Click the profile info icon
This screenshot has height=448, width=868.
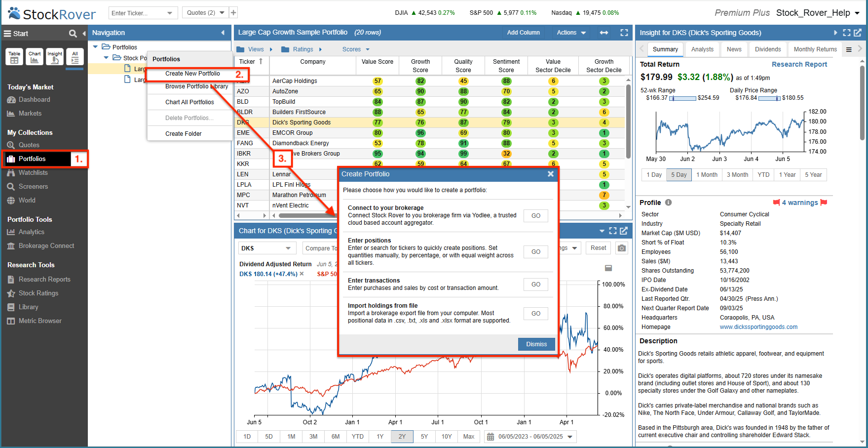(668, 203)
